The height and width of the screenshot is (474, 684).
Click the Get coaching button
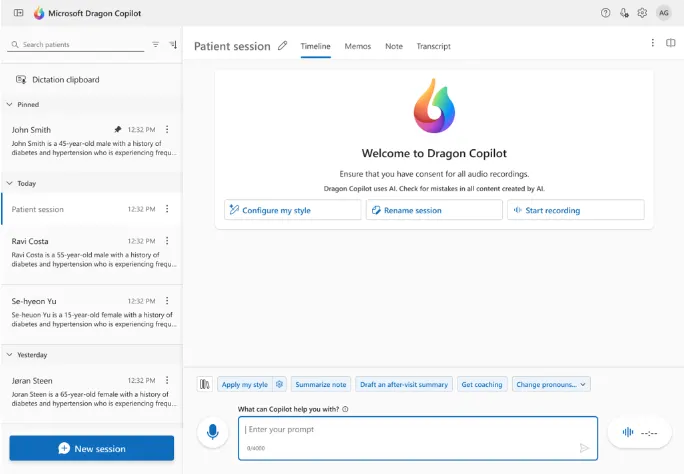(482, 384)
